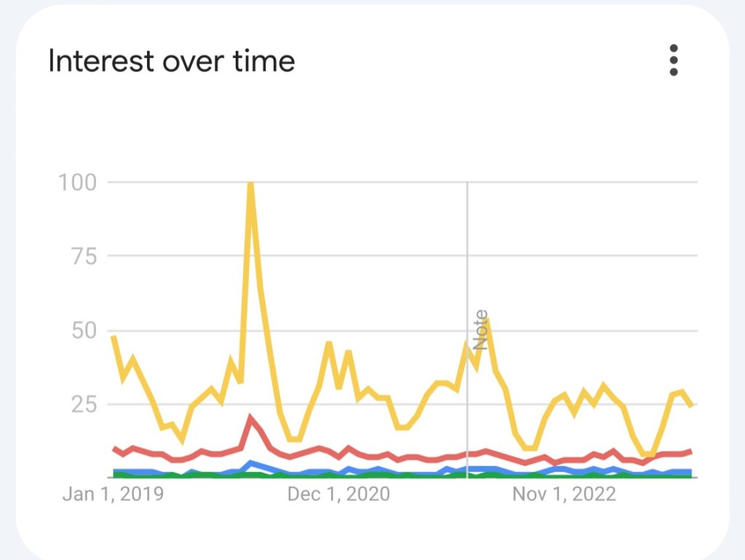Click the 100 y-axis label
This screenshot has width=745, height=560.
pos(76,182)
